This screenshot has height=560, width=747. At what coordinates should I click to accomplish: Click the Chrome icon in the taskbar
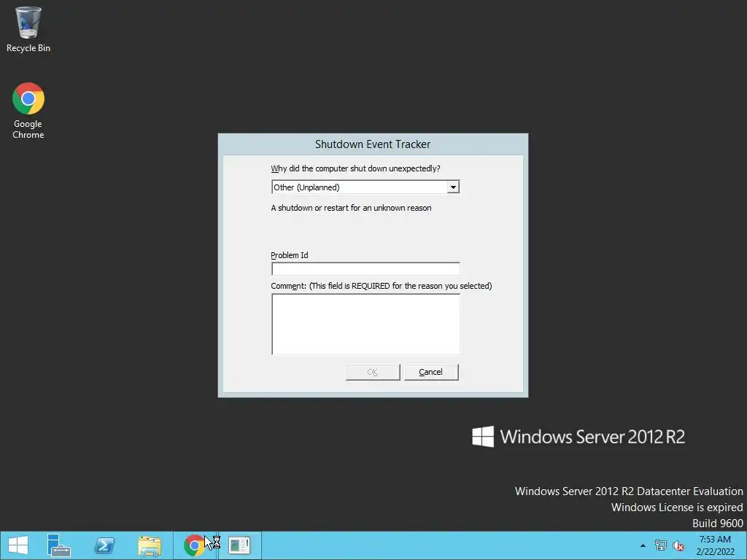tap(194, 545)
